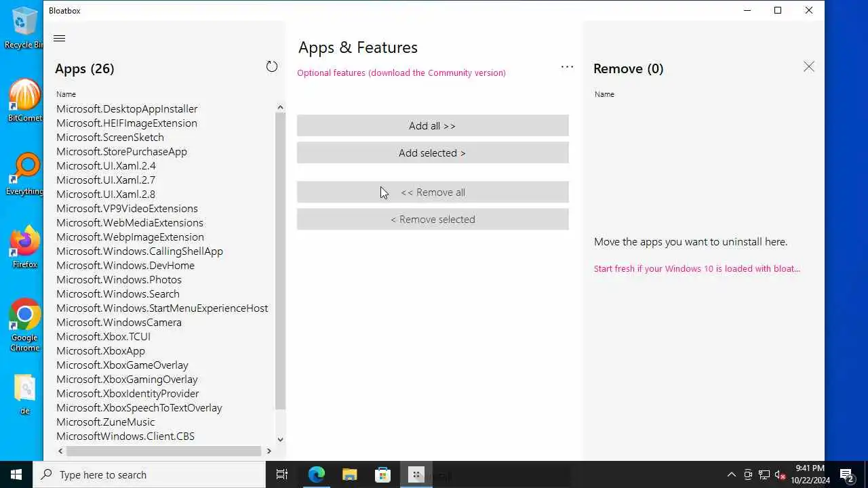This screenshot has width=868, height=488.
Task: Select Microsoft.WebMediaExtensions entry
Action: coord(130,222)
